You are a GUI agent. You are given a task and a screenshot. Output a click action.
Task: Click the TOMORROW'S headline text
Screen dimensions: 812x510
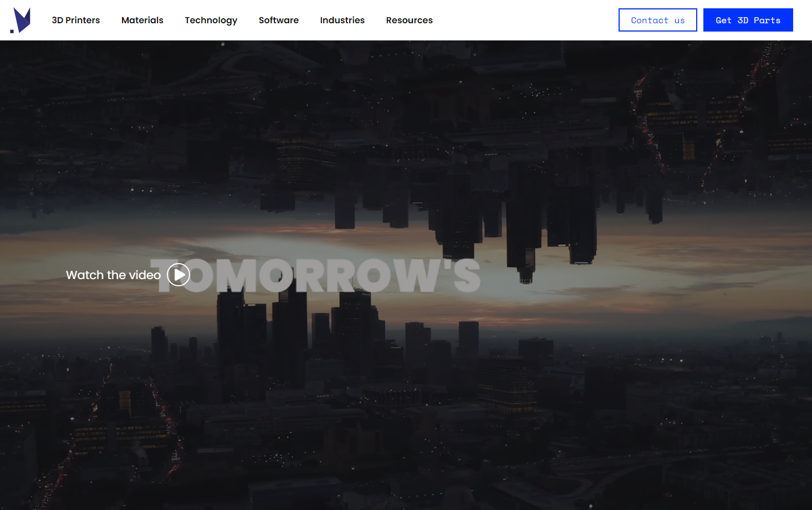(x=333, y=275)
